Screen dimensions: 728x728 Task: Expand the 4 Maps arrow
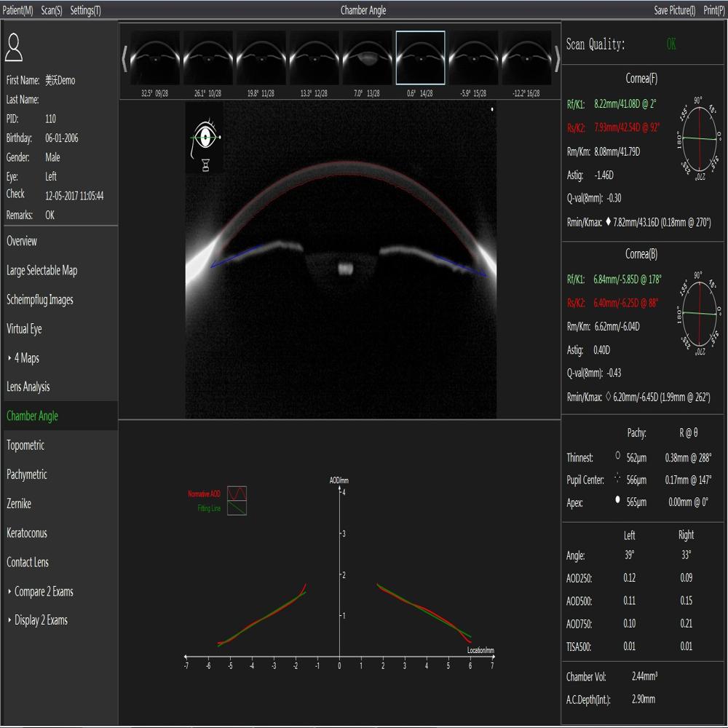pos(9,358)
